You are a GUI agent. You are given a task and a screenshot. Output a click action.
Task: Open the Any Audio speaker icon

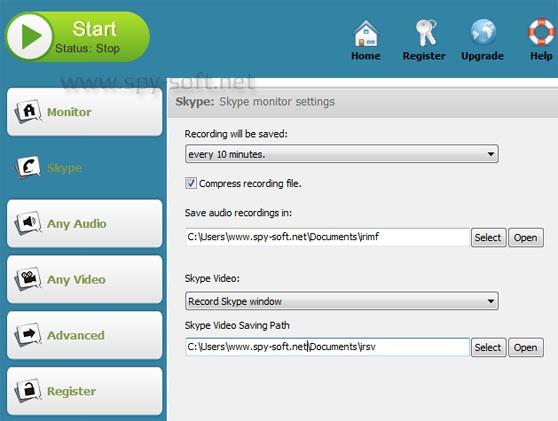pyautogui.click(x=28, y=223)
